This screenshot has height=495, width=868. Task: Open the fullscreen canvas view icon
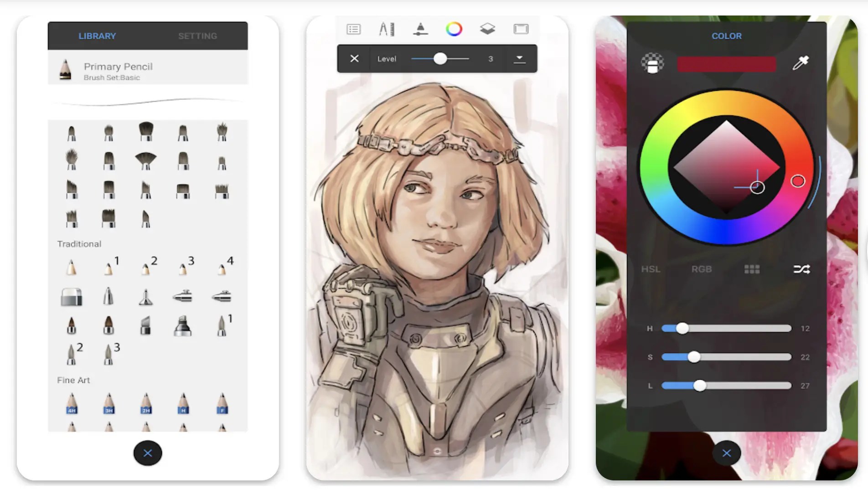521,29
